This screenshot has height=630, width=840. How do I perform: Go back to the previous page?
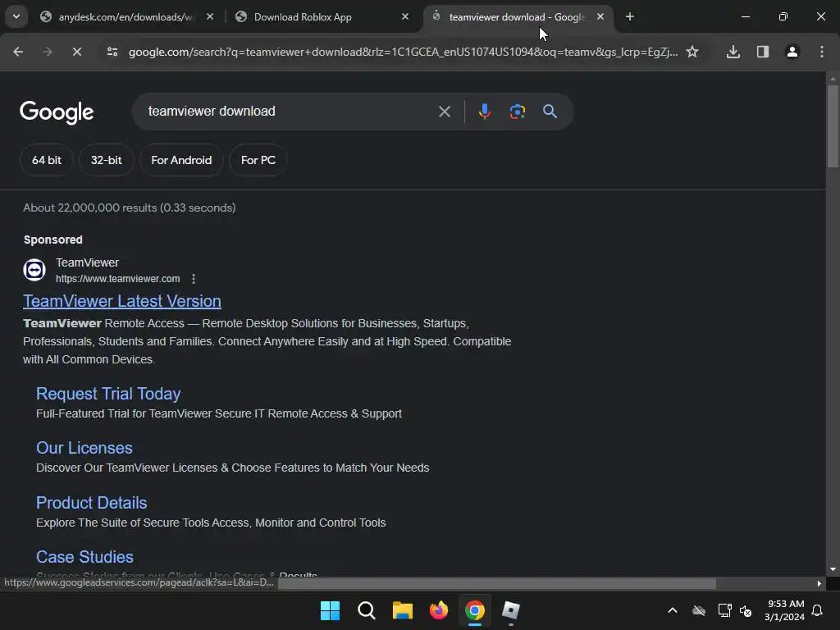point(18,52)
